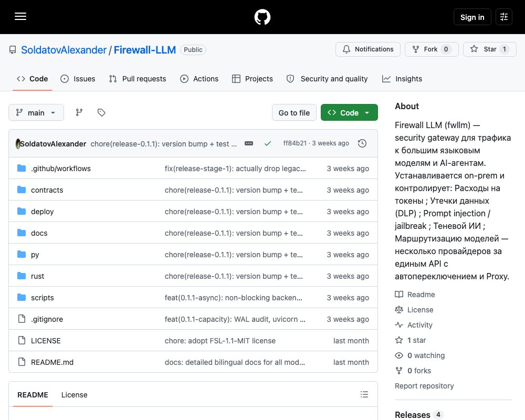Open 'docs: detailed bilingual docs' commit message
This screenshot has width=525, height=420.
coord(235,362)
